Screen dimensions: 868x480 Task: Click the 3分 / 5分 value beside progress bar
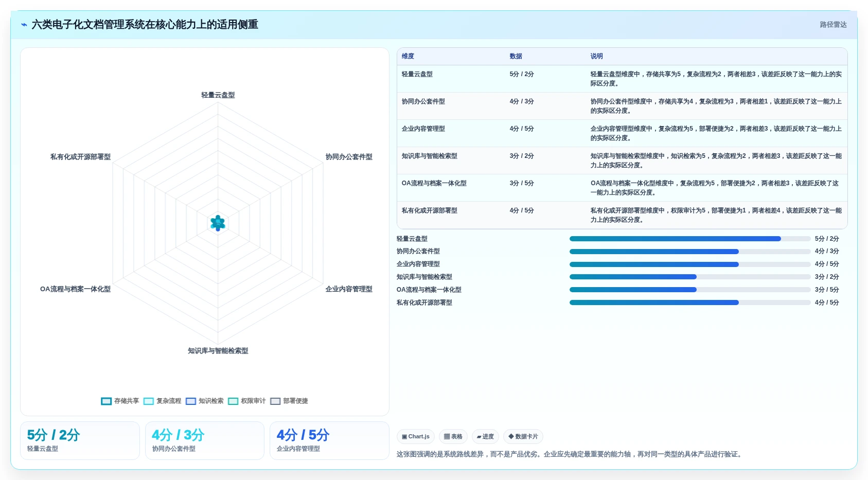tap(827, 290)
